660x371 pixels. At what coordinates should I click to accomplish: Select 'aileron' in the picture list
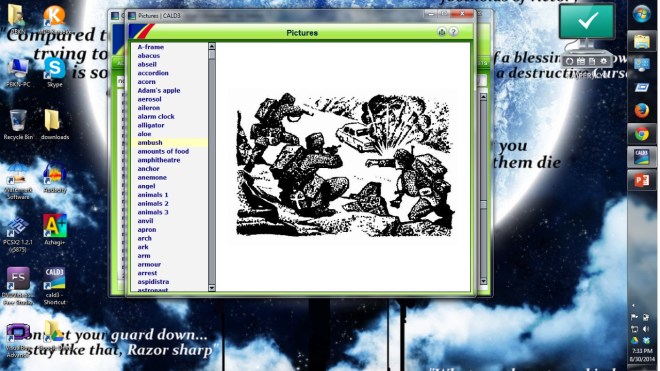[x=149, y=108]
